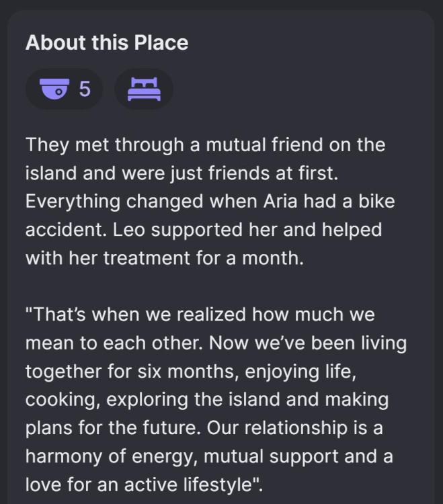
Task: Click the line "cooking, exploring the island"
Action: pyautogui.click(x=207, y=399)
